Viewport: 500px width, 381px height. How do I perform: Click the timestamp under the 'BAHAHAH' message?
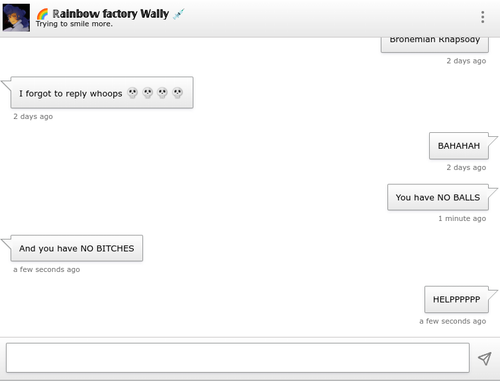(x=466, y=168)
